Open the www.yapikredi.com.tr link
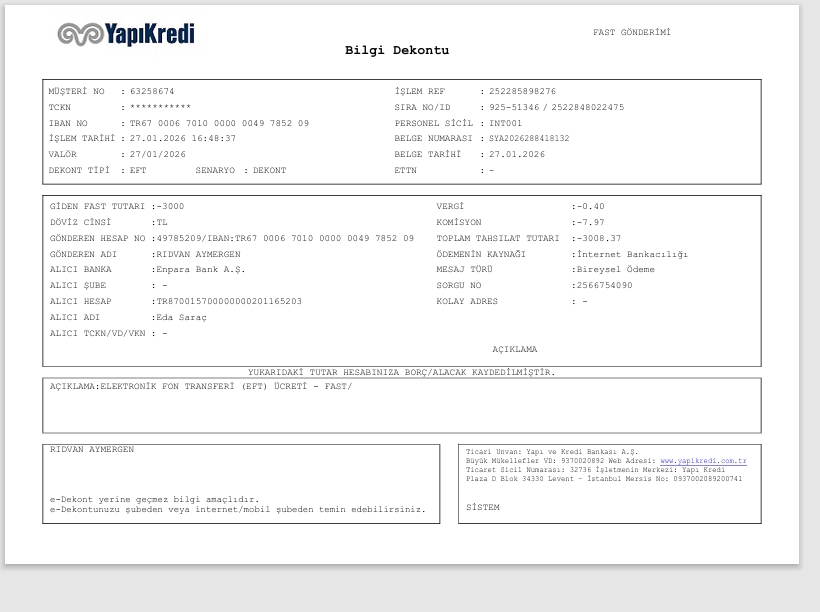This screenshot has height=612, width=820. (x=703, y=461)
